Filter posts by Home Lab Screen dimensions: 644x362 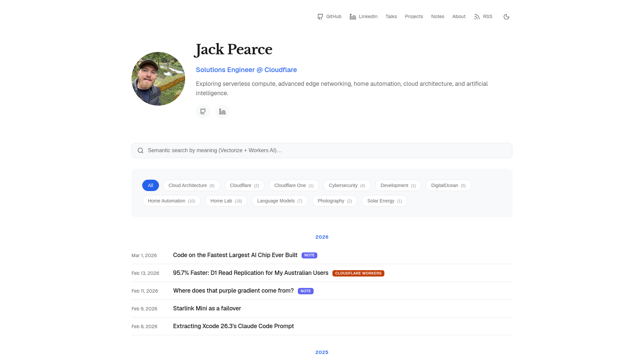tap(226, 201)
